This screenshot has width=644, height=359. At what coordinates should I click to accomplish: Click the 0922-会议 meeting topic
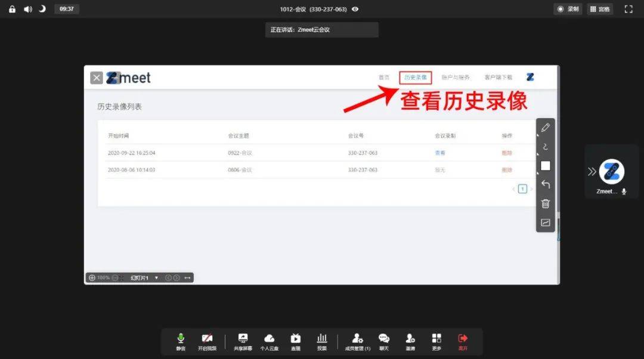pyautogui.click(x=240, y=153)
